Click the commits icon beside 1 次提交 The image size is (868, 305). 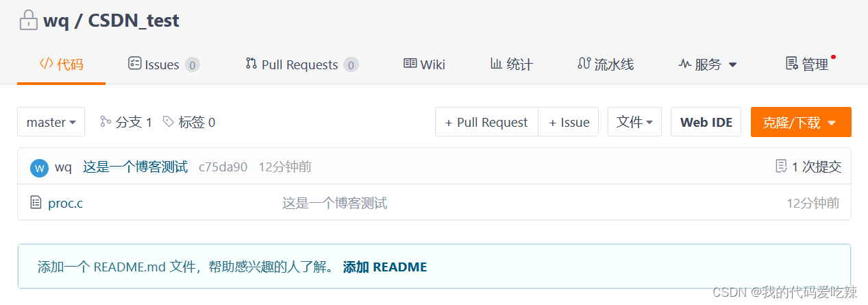coord(781,167)
